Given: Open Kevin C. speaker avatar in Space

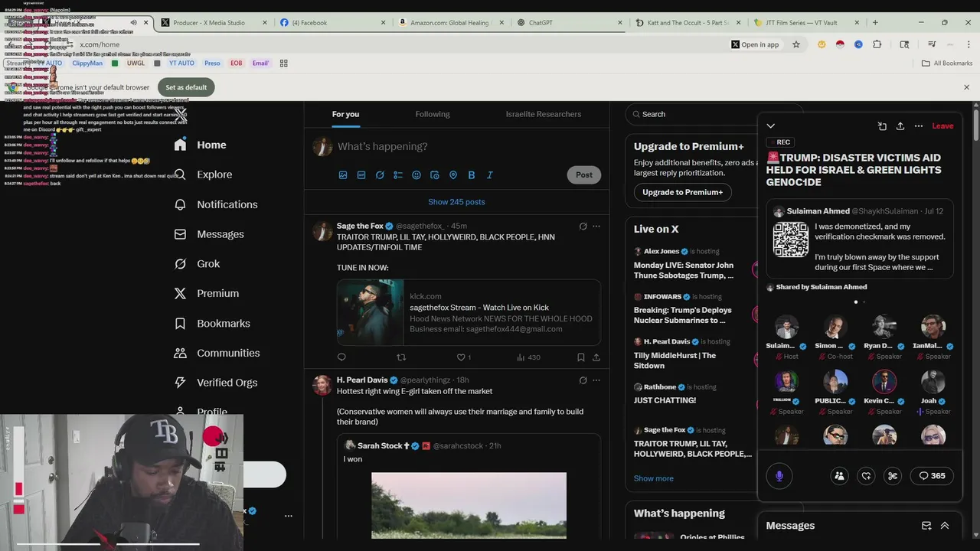Looking at the screenshot, I should (x=884, y=382).
